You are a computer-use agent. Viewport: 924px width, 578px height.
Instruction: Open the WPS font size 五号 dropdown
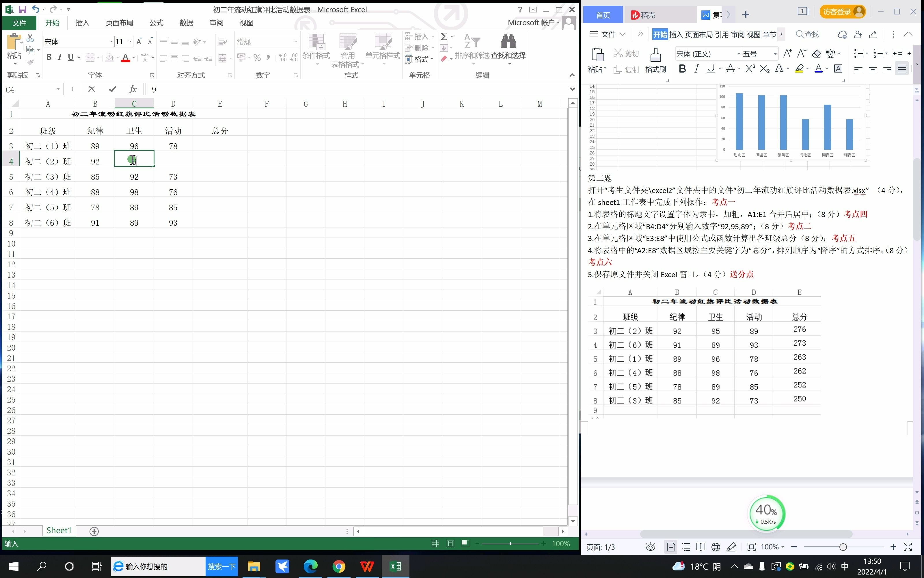point(775,54)
